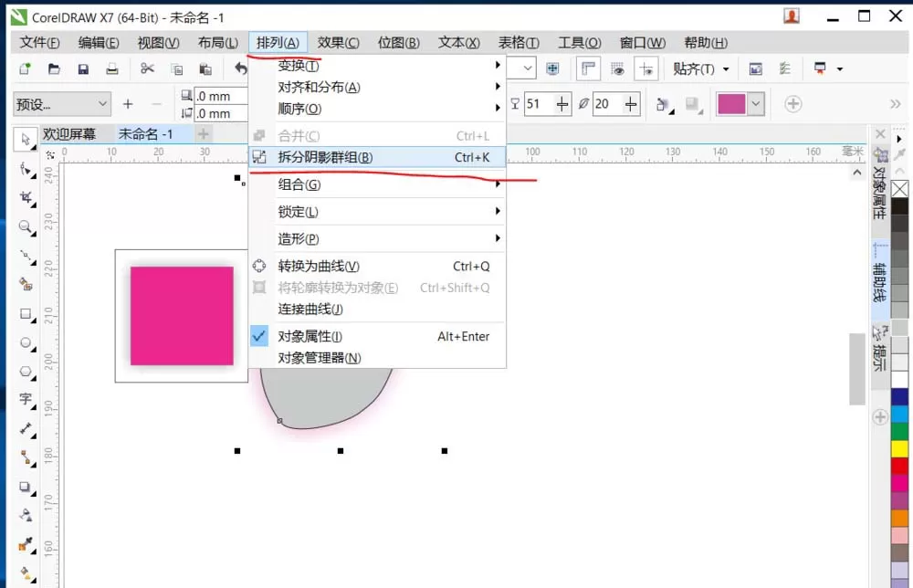Open 对象管理器 from menu
Screen dimensions: 913x588
pyautogui.click(x=377, y=358)
